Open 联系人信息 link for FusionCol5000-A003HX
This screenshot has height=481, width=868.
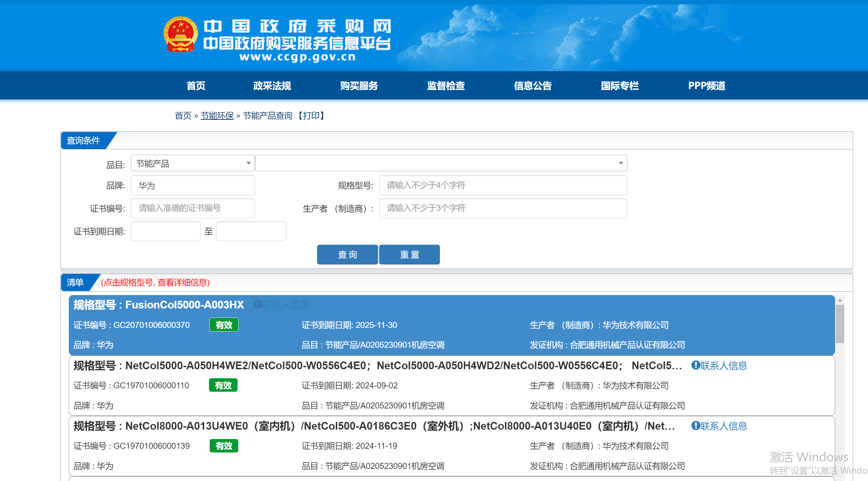pos(285,305)
